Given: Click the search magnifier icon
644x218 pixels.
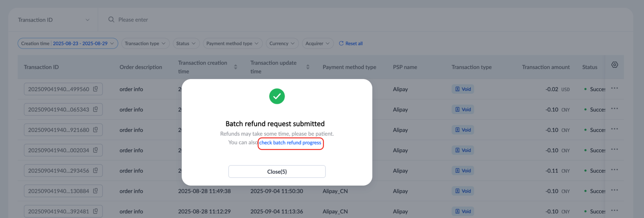Looking at the screenshot, I should pos(111,20).
